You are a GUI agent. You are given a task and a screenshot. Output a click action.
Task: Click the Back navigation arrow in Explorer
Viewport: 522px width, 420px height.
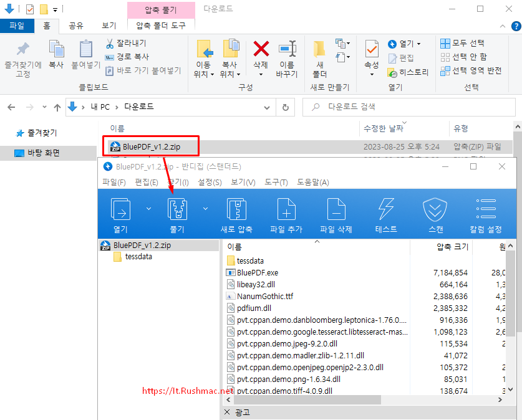[11, 107]
